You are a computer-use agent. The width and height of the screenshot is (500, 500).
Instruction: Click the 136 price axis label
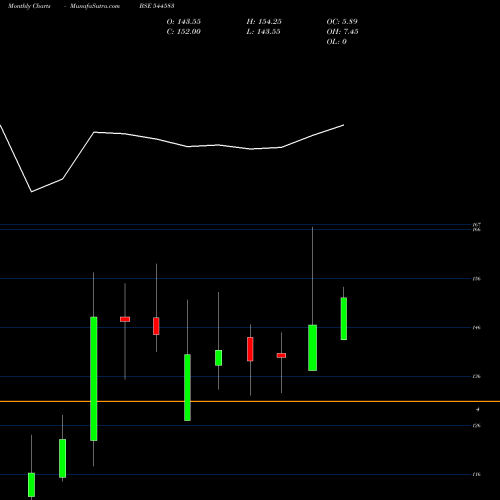pos(477,376)
